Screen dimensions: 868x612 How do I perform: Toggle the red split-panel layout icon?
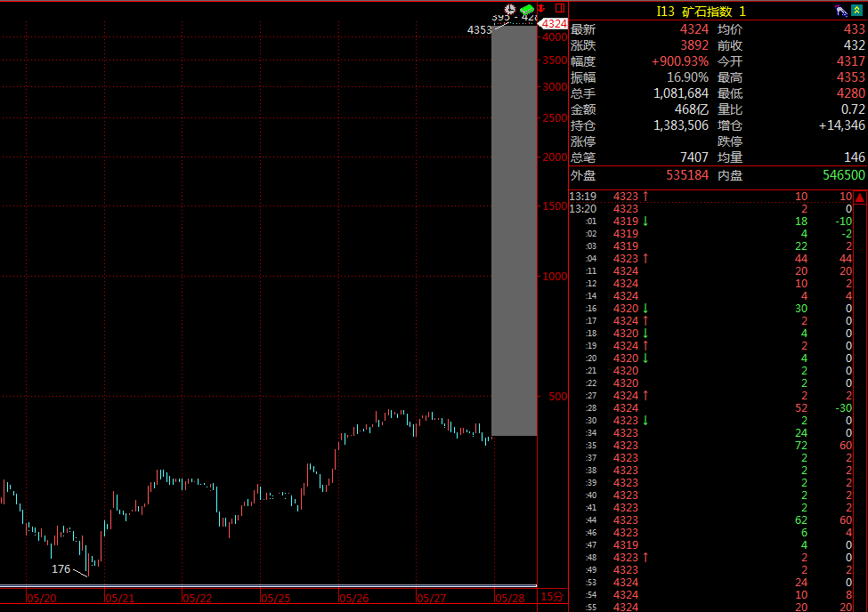560,9
